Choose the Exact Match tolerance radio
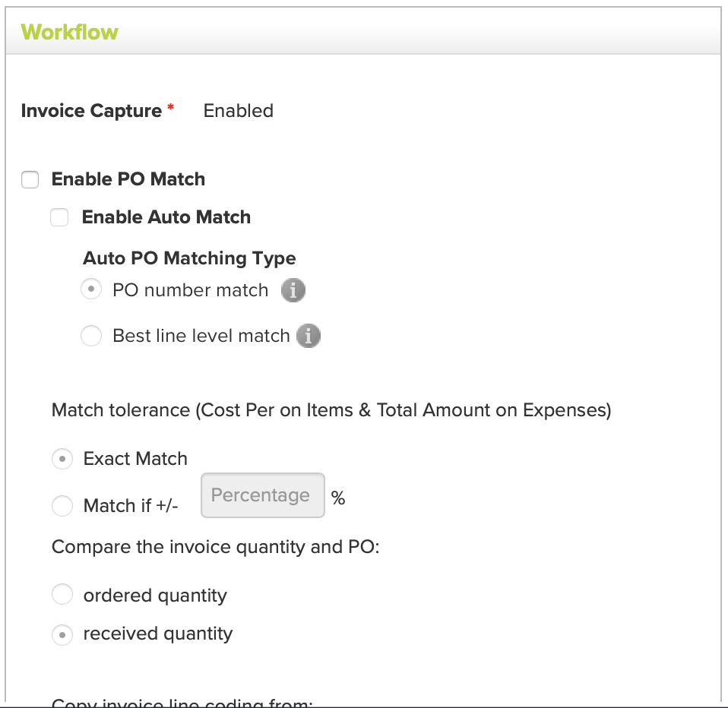 [62, 459]
